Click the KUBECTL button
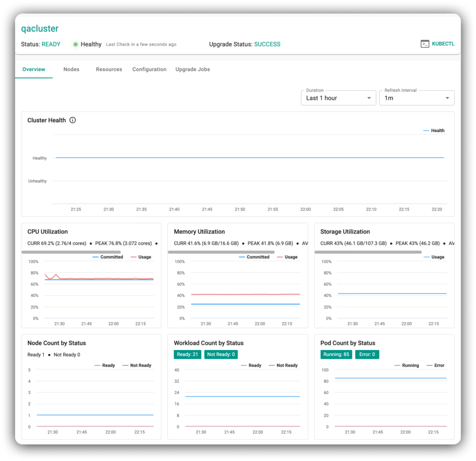The width and height of the screenshot is (476, 461). (443, 44)
